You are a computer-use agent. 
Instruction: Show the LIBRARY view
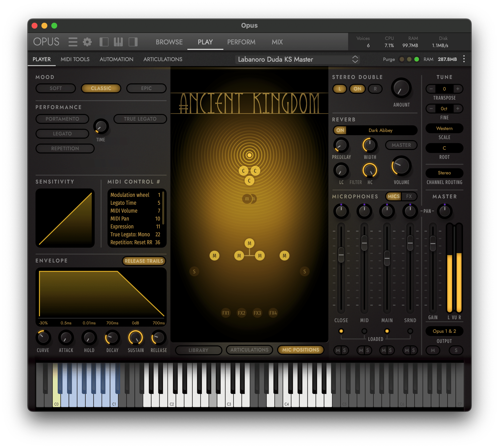coord(198,350)
